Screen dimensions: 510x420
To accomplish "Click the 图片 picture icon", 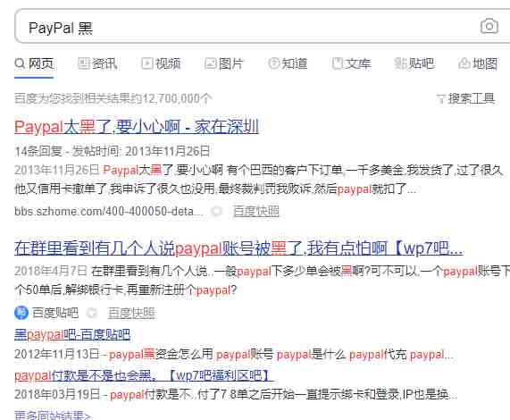I will click(211, 63).
